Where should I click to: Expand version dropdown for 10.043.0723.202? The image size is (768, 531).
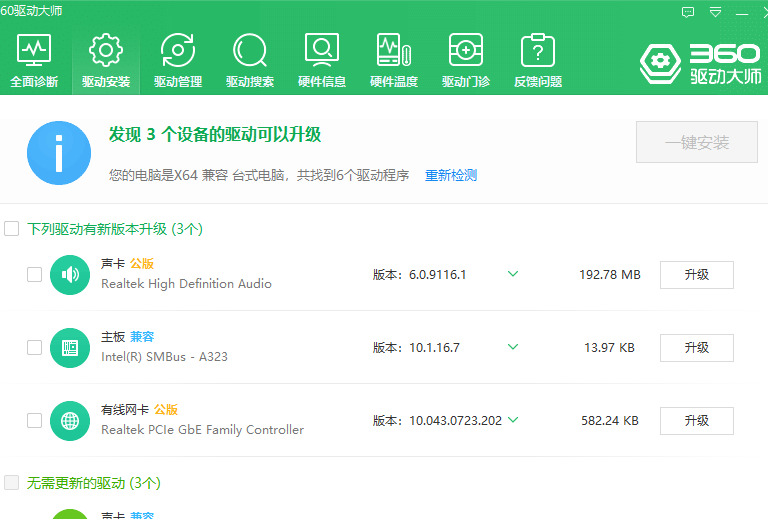click(x=512, y=420)
